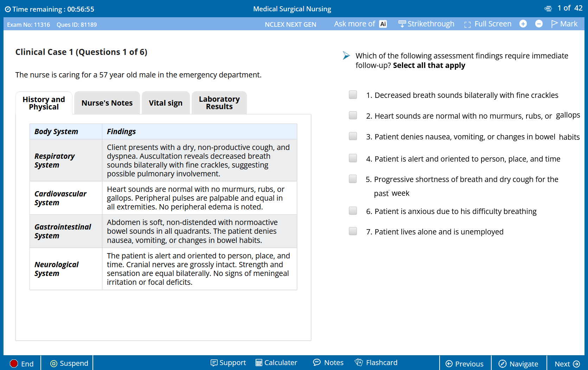Open the Vital sign tab
The image size is (588, 370).
point(166,103)
